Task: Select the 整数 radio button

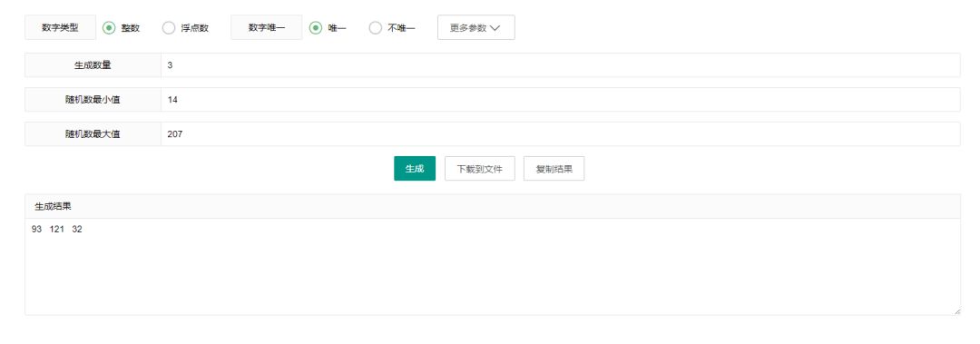Action: pos(110,27)
